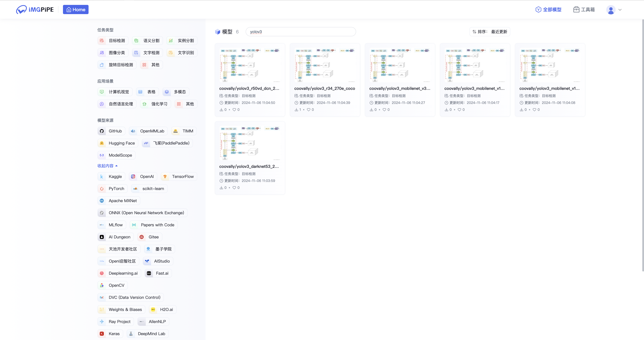Click the GitHub source icon

(102, 131)
